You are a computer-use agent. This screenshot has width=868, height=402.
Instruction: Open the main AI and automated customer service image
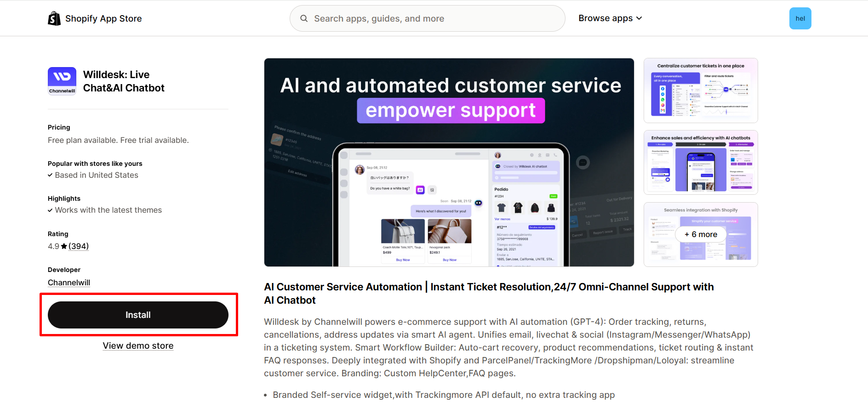(x=449, y=162)
